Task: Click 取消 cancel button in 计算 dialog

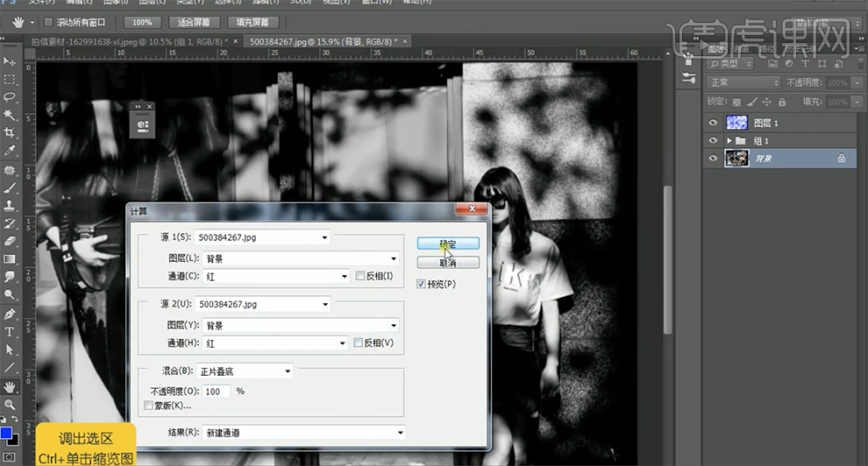Action: click(x=448, y=263)
